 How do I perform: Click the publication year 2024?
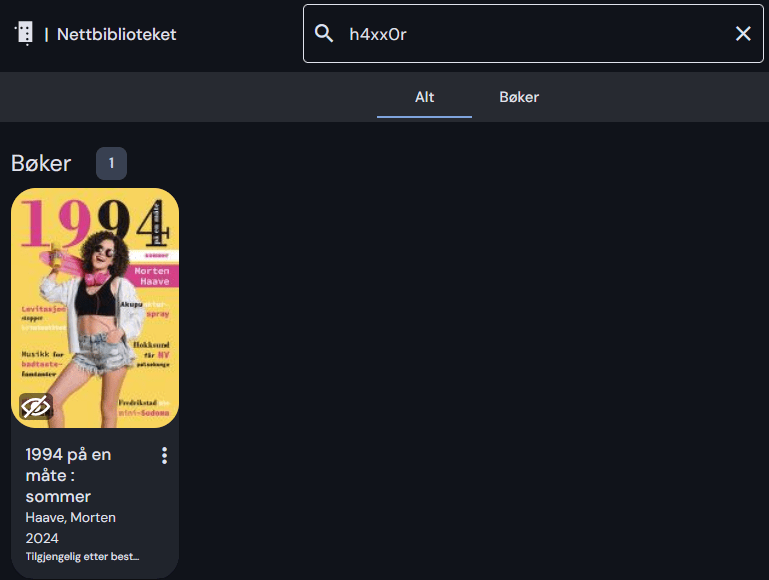click(41, 538)
